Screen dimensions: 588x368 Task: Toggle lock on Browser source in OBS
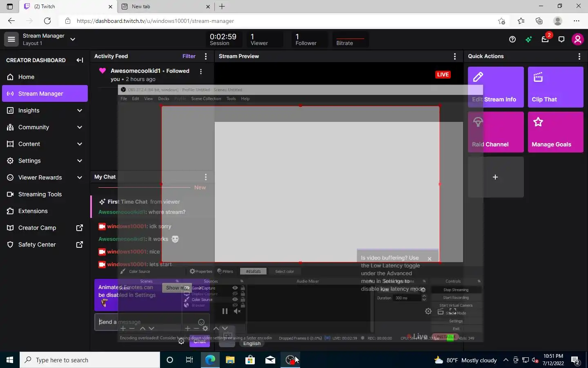[x=243, y=305]
